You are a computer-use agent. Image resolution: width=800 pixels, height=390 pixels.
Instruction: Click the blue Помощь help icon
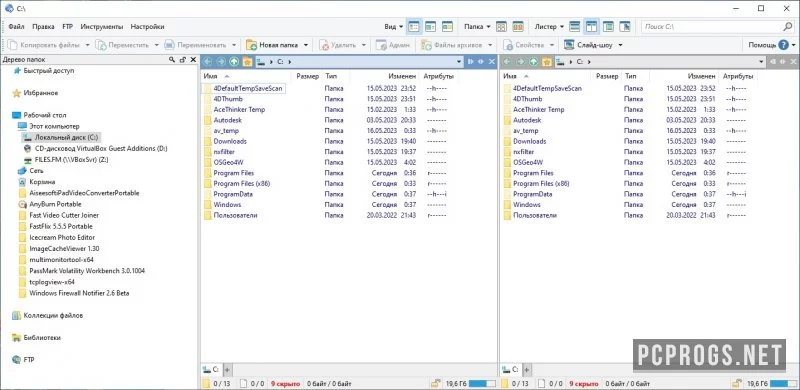[784, 45]
